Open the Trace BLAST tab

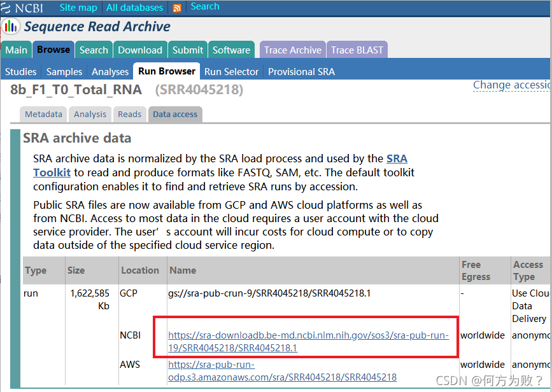pos(357,50)
